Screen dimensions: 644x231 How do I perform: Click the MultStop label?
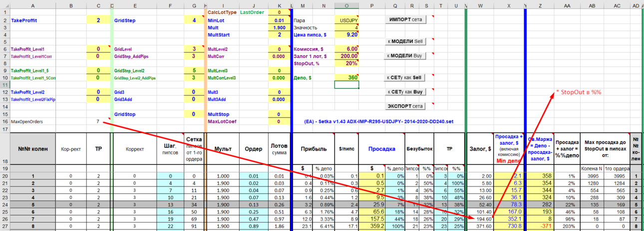(218, 114)
